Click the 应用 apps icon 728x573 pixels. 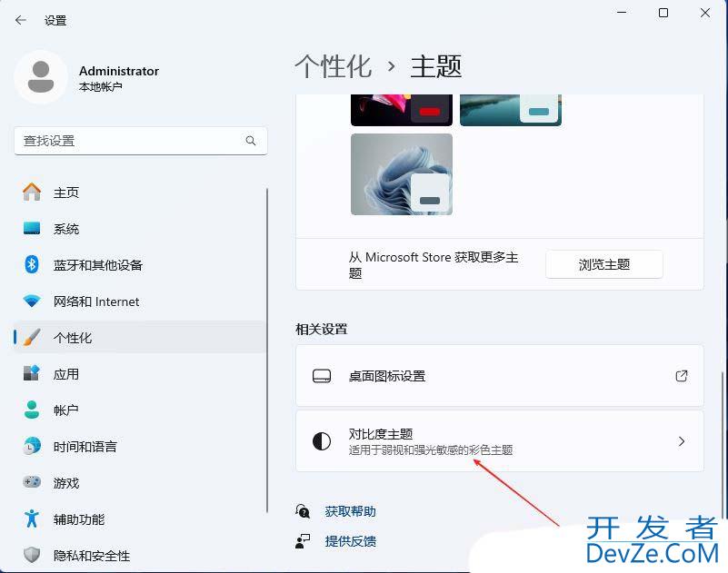tap(32, 373)
